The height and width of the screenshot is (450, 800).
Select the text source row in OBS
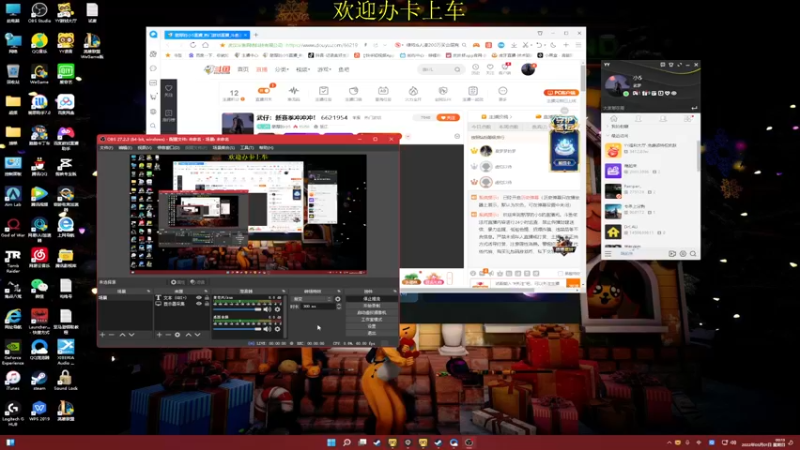click(x=182, y=297)
